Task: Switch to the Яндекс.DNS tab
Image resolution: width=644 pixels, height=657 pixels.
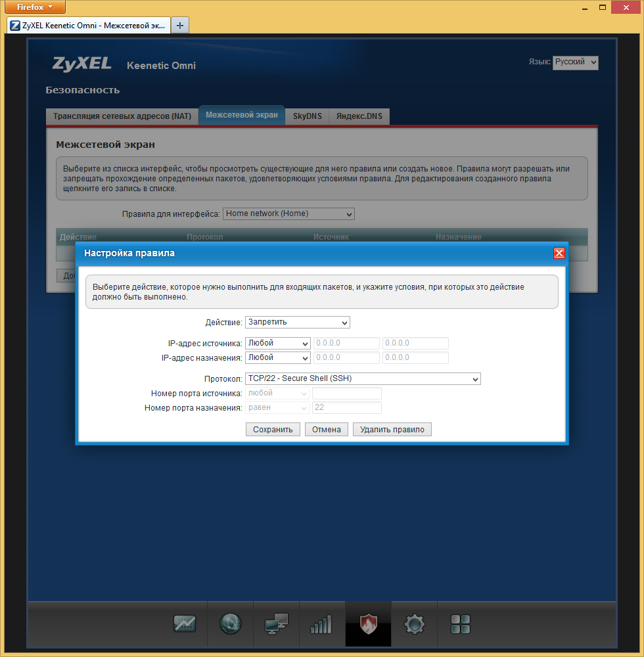Action: click(359, 116)
